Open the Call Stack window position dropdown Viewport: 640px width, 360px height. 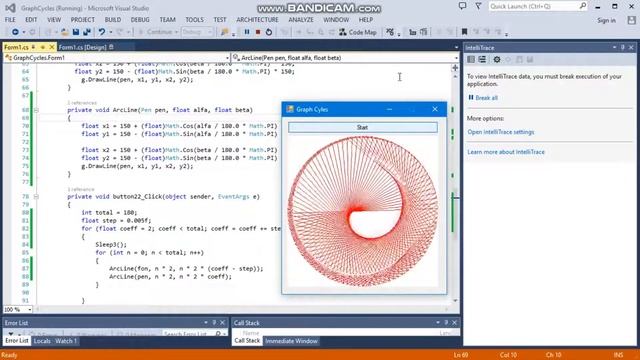click(438, 322)
